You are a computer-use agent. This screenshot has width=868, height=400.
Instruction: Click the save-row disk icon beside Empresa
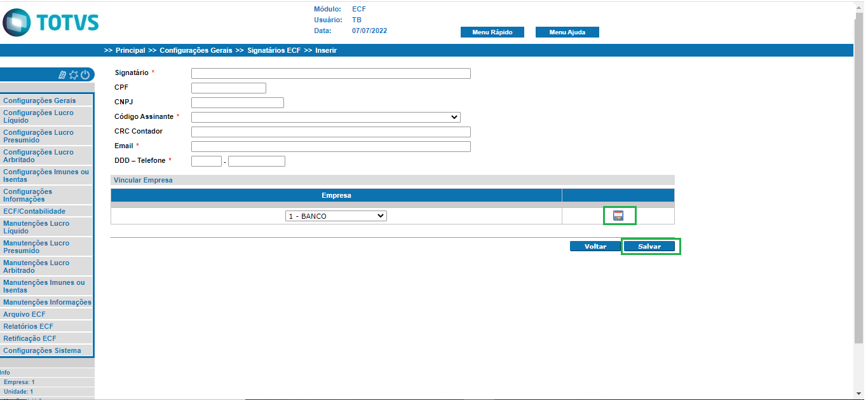(618, 216)
